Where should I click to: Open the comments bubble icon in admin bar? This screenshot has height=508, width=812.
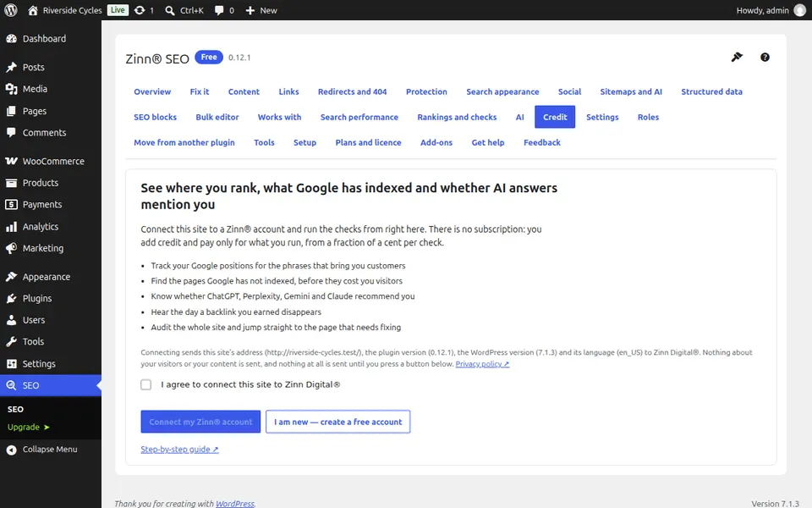click(x=219, y=10)
